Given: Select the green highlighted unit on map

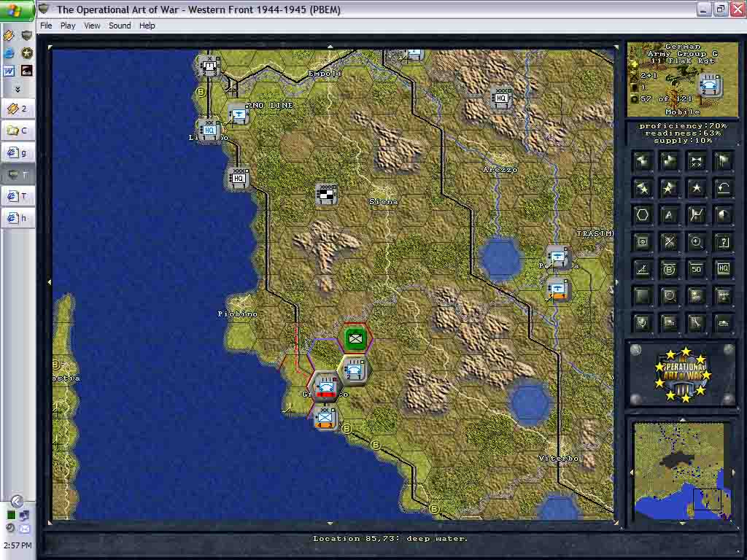Looking at the screenshot, I should 355,338.
